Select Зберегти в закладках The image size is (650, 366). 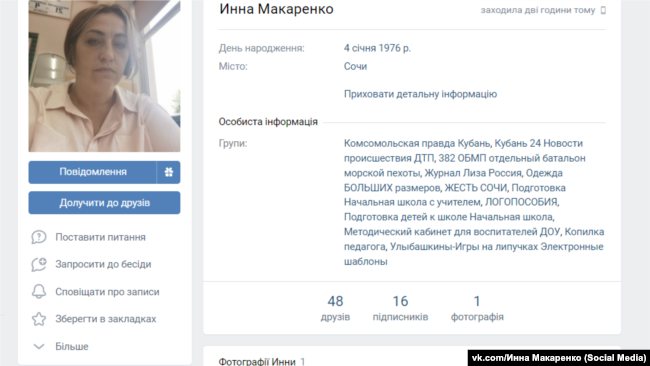[x=106, y=319]
